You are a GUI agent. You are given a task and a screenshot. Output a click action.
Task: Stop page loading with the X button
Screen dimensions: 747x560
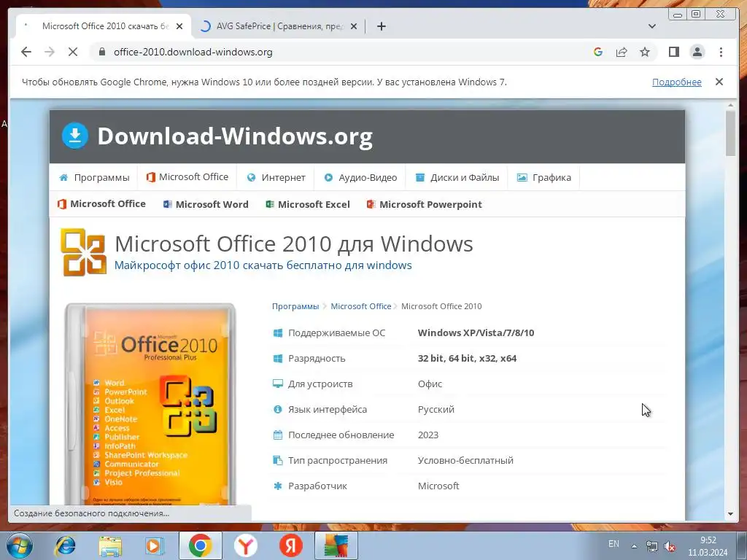tap(73, 52)
